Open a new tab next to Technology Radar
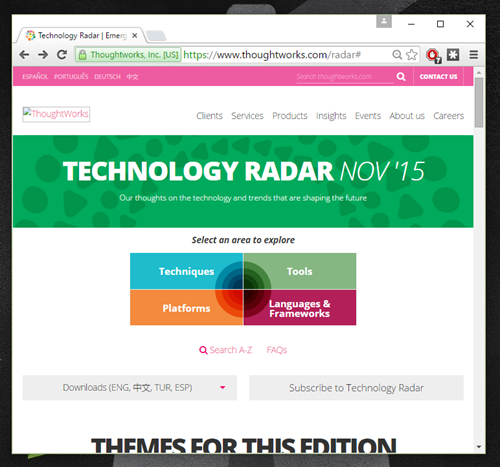 [x=156, y=35]
